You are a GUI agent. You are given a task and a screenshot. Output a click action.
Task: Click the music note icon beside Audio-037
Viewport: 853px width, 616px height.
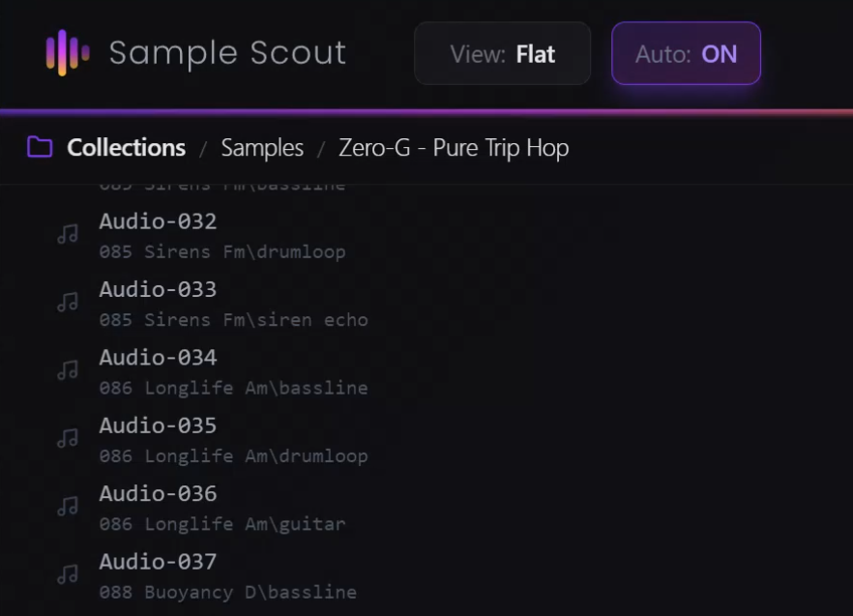pos(67,574)
